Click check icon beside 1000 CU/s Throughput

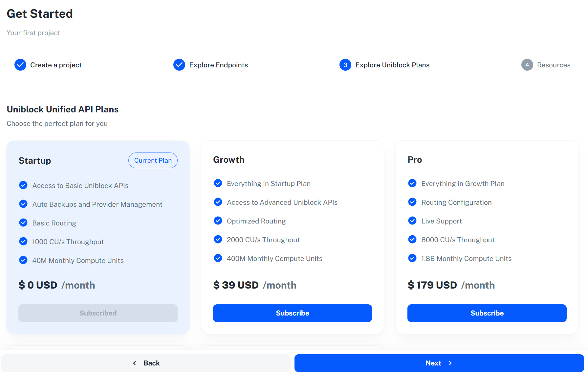23,242
